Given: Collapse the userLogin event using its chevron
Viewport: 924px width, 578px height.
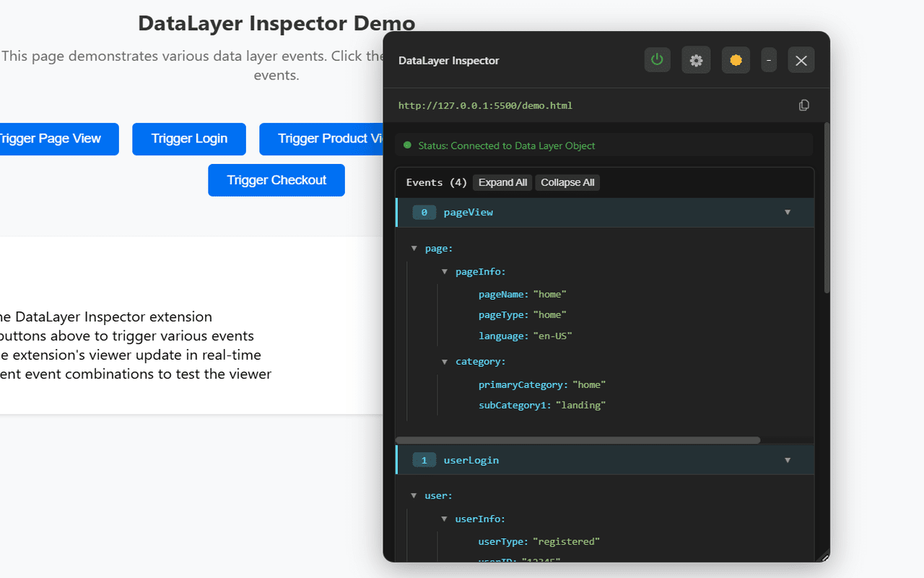Looking at the screenshot, I should [x=788, y=460].
